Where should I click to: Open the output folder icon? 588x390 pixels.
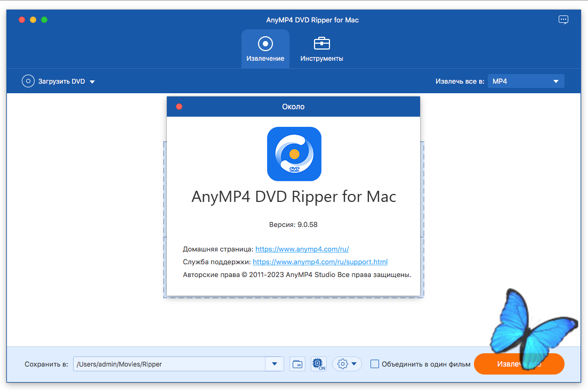tap(297, 364)
